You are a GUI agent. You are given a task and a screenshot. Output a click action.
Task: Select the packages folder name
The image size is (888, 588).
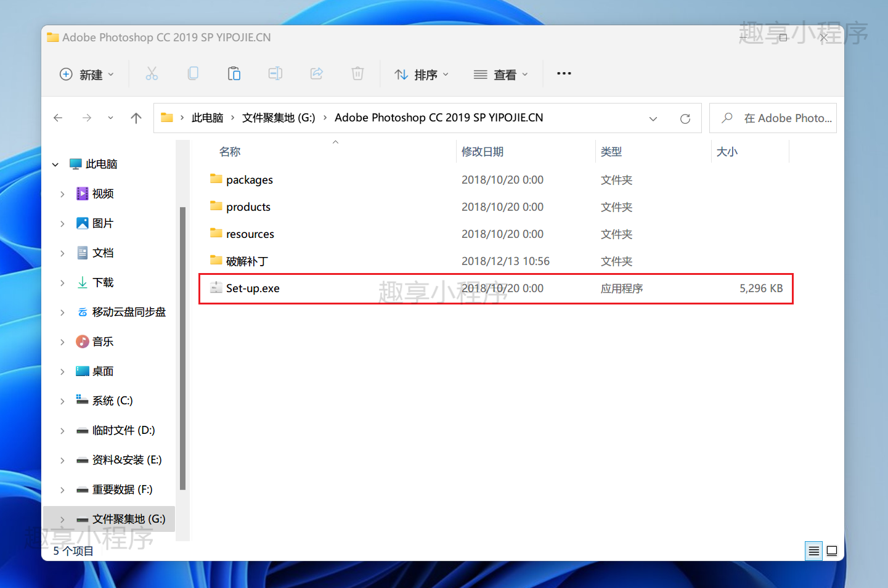pyautogui.click(x=250, y=180)
